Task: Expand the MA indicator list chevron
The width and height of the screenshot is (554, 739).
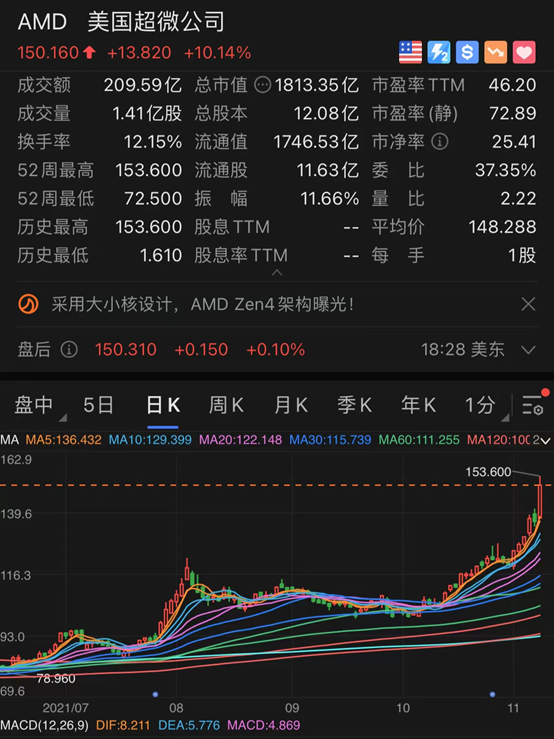Action: pos(546,441)
